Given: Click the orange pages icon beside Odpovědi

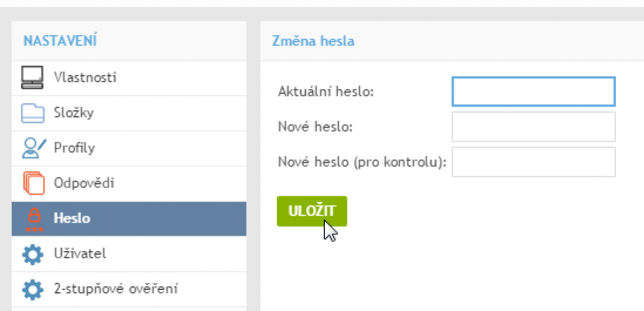Looking at the screenshot, I should coord(33,183).
